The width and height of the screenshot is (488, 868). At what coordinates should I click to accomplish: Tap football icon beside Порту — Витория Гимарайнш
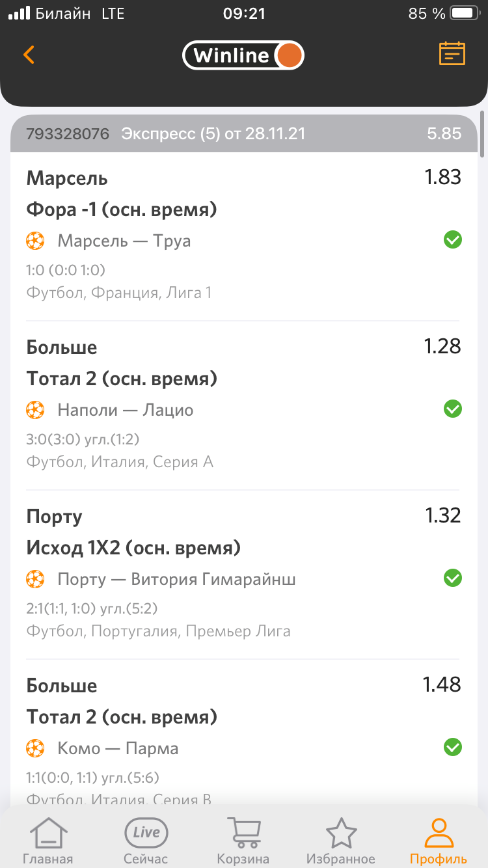click(35, 578)
